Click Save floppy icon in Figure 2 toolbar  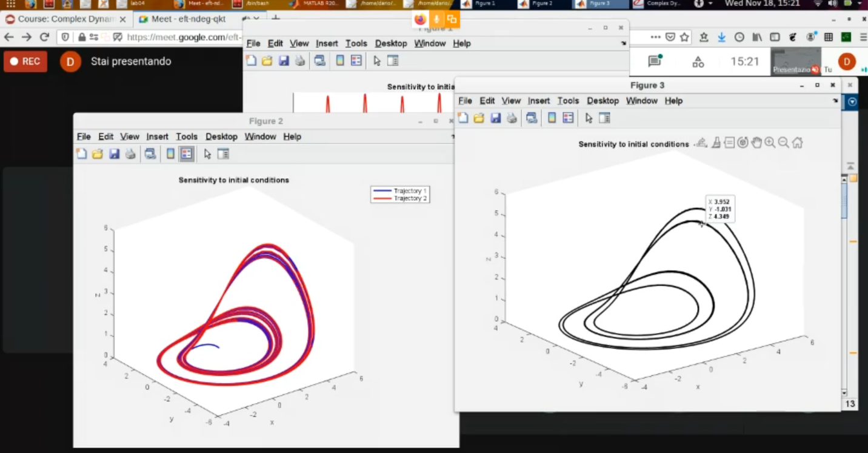114,154
